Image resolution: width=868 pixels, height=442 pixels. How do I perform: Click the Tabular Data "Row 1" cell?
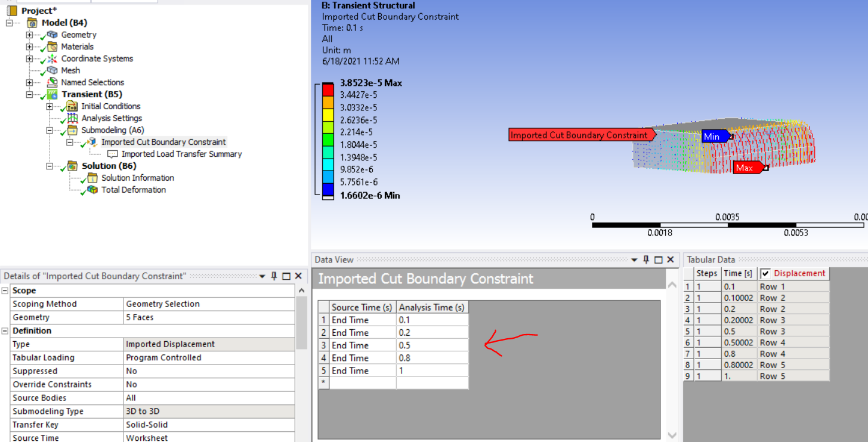click(x=793, y=286)
